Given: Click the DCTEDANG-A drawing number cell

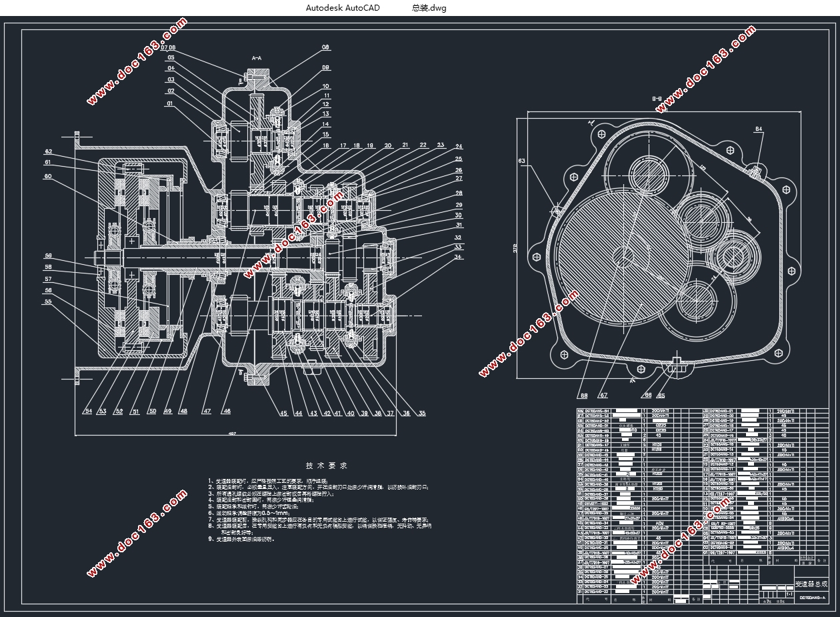Looking at the screenshot, I should pos(812,598).
